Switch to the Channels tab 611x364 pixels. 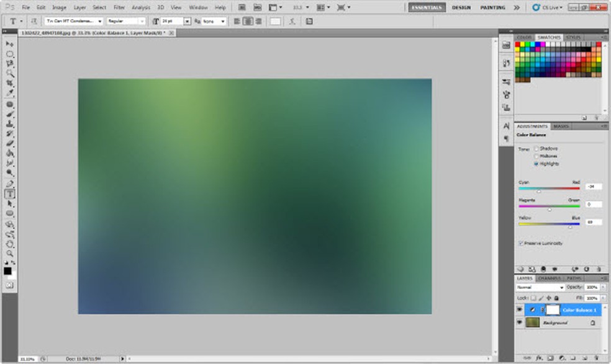pos(549,278)
